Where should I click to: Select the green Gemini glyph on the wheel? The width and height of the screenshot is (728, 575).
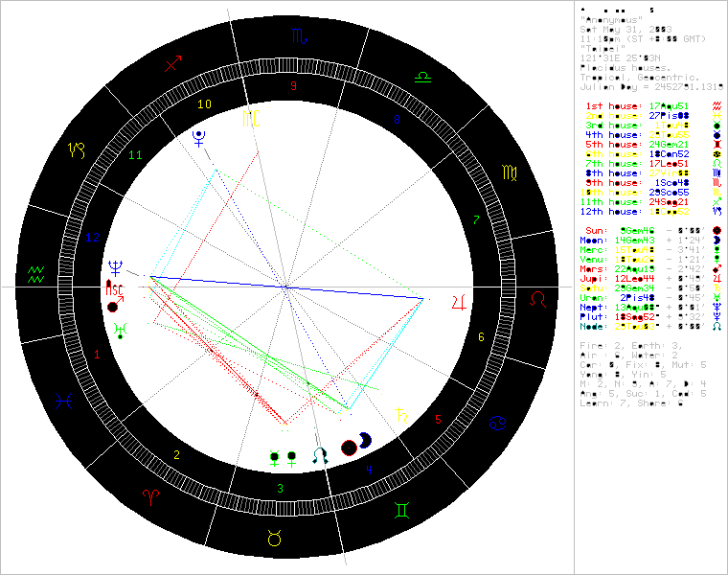401,510
